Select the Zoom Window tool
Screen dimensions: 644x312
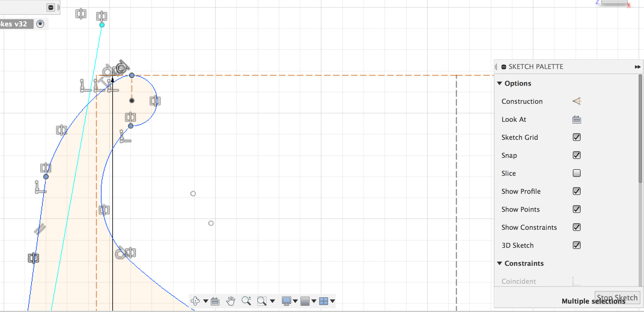pyautogui.click(x=262, y=301)
